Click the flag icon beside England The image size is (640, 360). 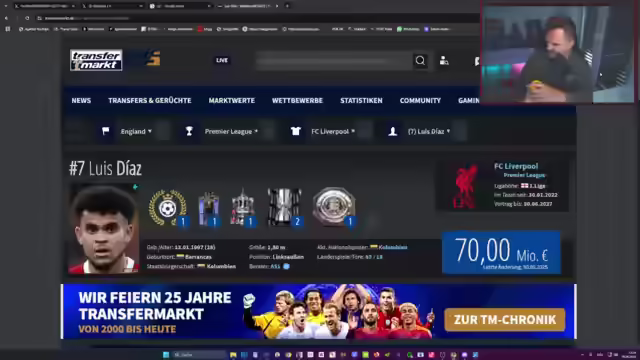[x=105, y=131]
